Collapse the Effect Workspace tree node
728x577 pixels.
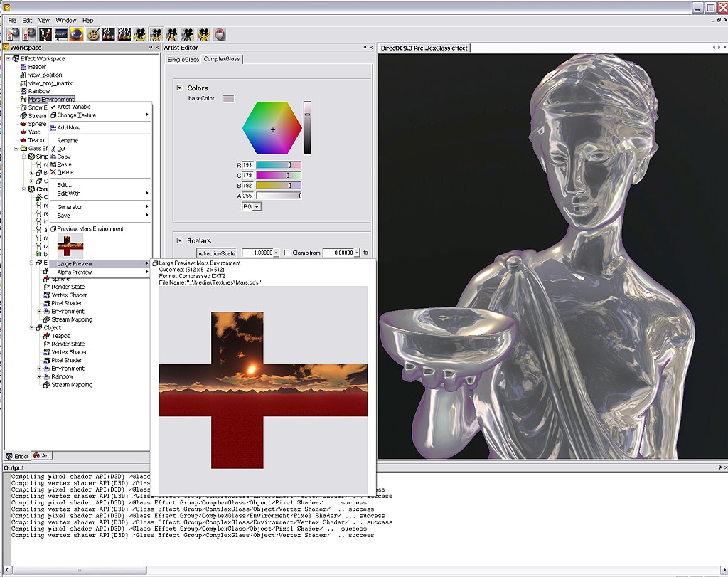[x=7, y=58]
